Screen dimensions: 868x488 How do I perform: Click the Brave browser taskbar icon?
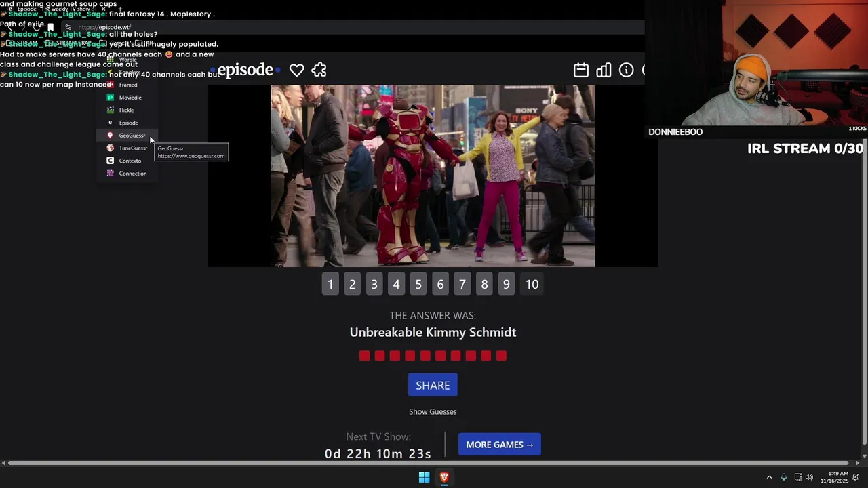click(444, 477)
